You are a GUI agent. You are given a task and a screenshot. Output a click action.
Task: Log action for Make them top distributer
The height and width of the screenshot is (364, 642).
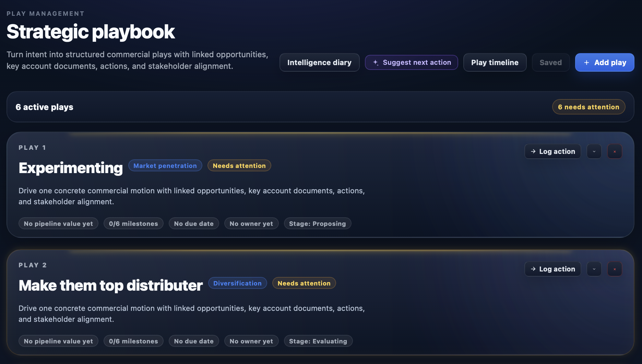coord(552,269)
